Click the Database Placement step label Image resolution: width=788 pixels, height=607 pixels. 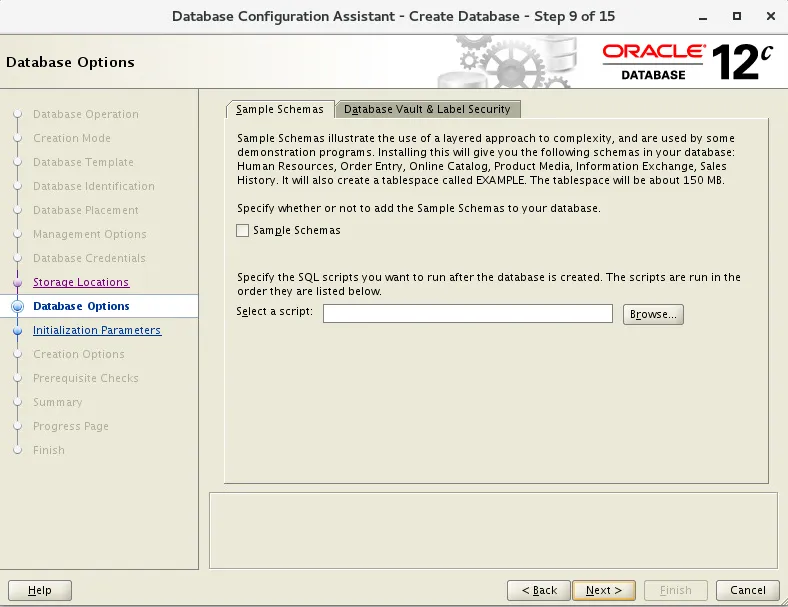86,210
